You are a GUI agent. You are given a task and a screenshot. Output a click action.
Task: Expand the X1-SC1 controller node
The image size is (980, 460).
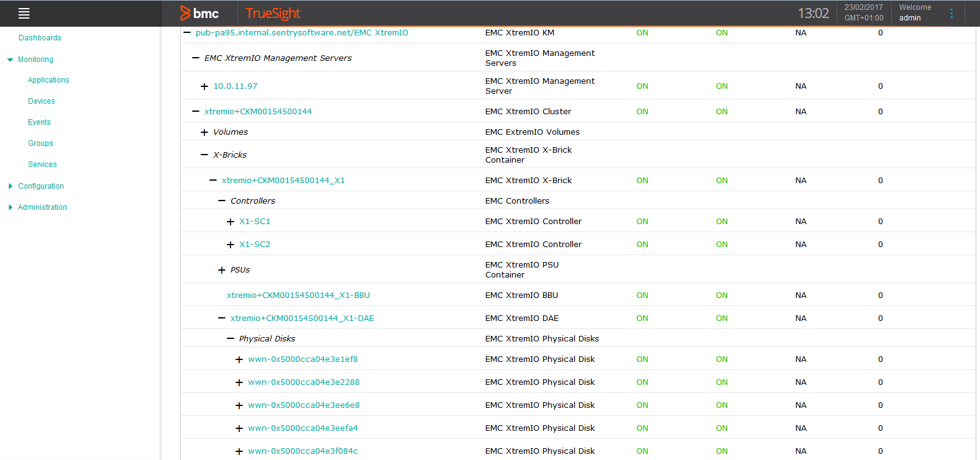[x=231, y=222]
